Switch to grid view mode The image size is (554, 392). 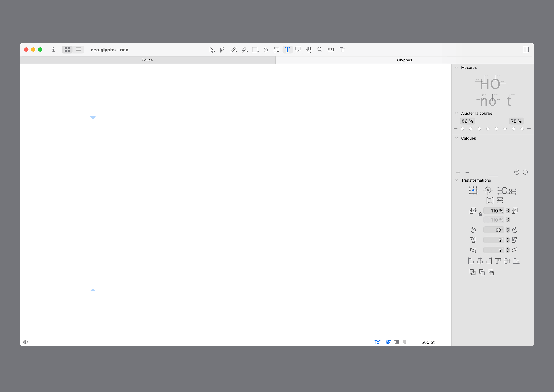[67, 50]
